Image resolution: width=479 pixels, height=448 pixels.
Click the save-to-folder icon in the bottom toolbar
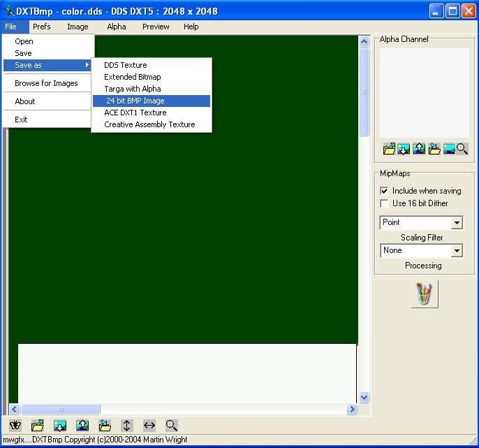pyautogui.click(x=105, y=426)
